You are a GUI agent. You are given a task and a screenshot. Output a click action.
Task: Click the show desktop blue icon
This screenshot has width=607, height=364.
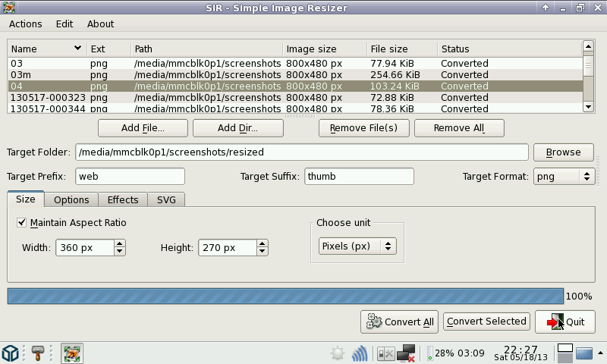pos(584,353)
